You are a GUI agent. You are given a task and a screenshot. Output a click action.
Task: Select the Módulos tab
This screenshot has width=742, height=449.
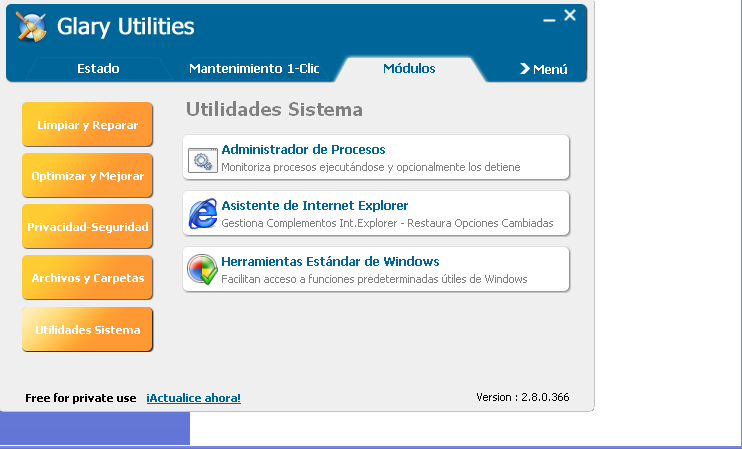point(409,69)
